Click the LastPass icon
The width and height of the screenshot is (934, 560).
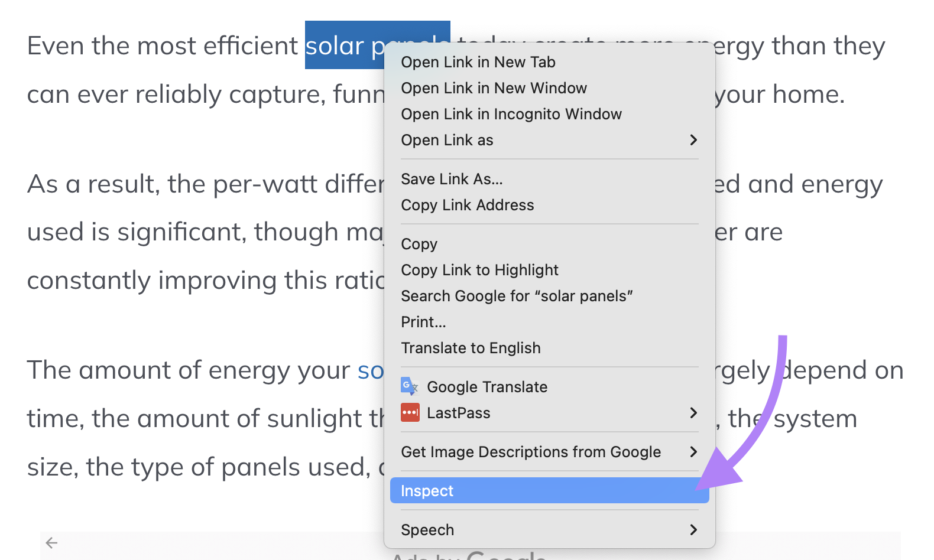tap(409, 413)
